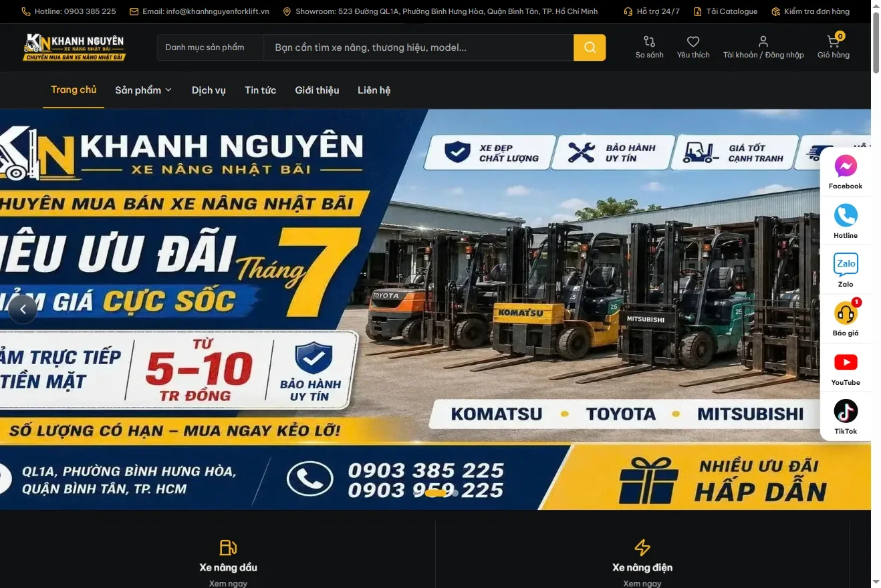The height and width of the screenshot is (588, 881).
Task: Click the Báo giá headset icon
Action: coord(846,313)
